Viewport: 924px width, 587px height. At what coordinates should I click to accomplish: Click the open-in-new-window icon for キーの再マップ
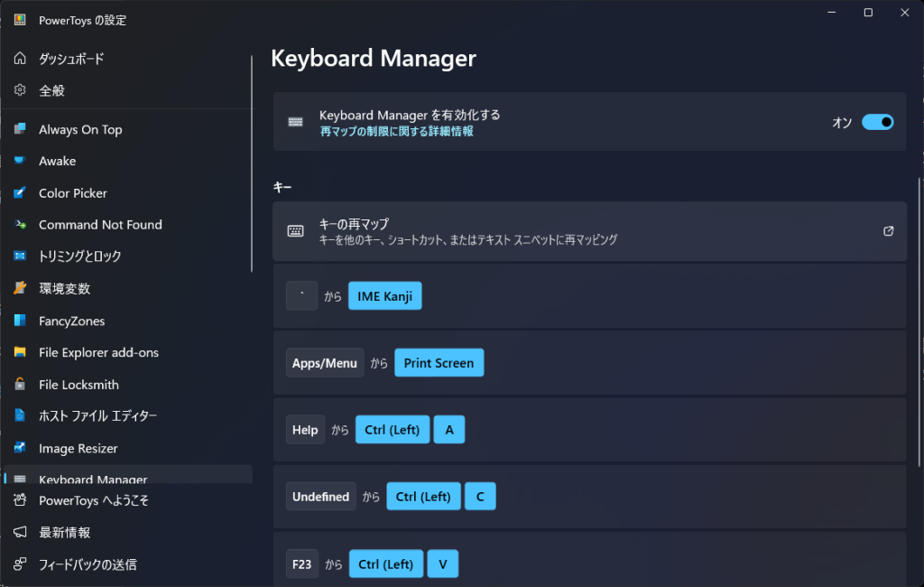tap(888, 231)
